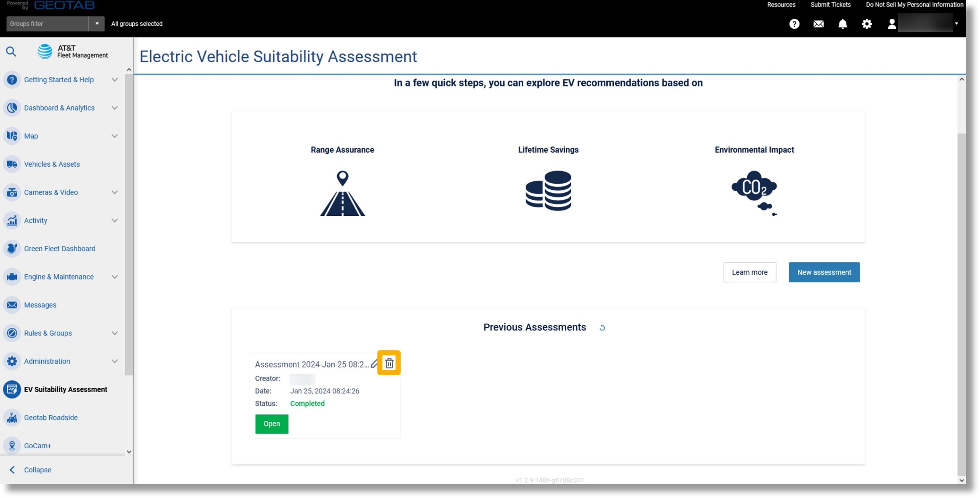Open the previous assessment from Jan 25
Screen dimensions: 980x498
tap(271, 424)
